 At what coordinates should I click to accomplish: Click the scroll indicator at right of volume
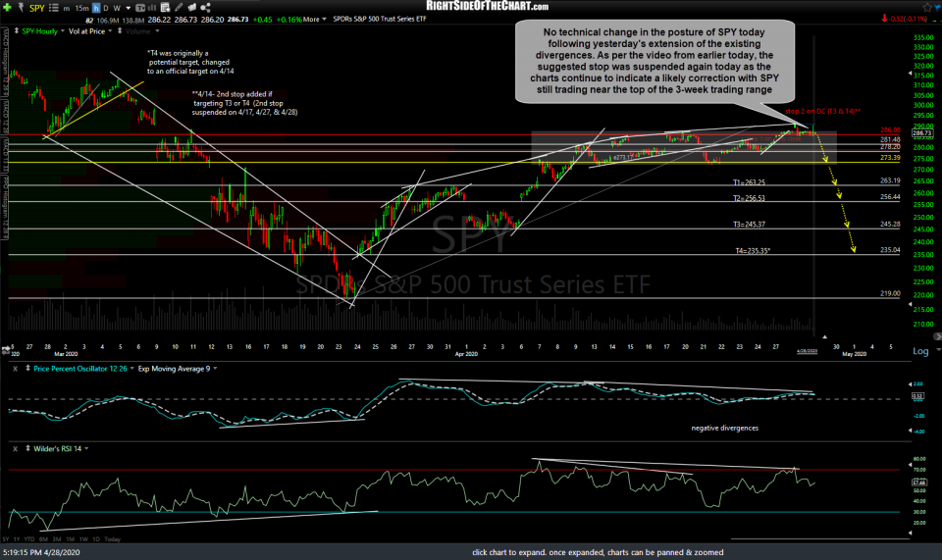937,336
